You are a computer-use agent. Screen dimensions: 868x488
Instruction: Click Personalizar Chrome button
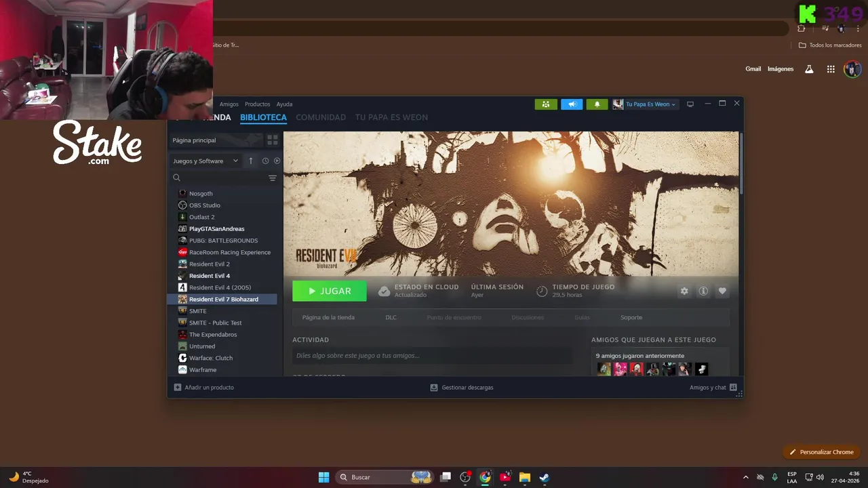[x=821, y=452]
